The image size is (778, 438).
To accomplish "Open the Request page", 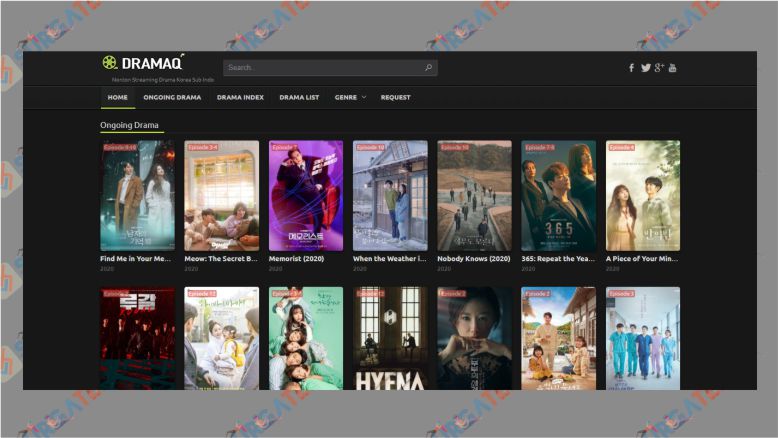I will [395, 97].
